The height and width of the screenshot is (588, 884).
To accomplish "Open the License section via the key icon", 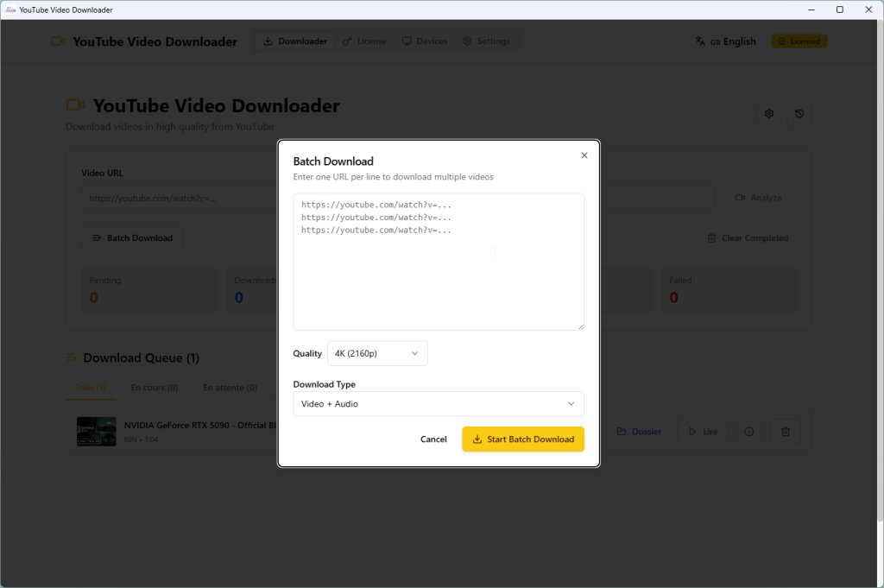I will tap(363, 41).
